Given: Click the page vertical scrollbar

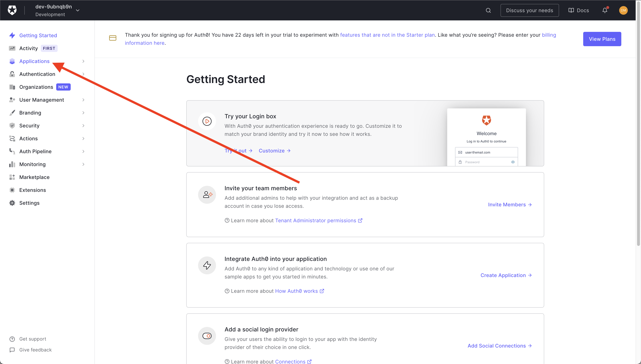Looking at the screenshot, I should 638,125.
